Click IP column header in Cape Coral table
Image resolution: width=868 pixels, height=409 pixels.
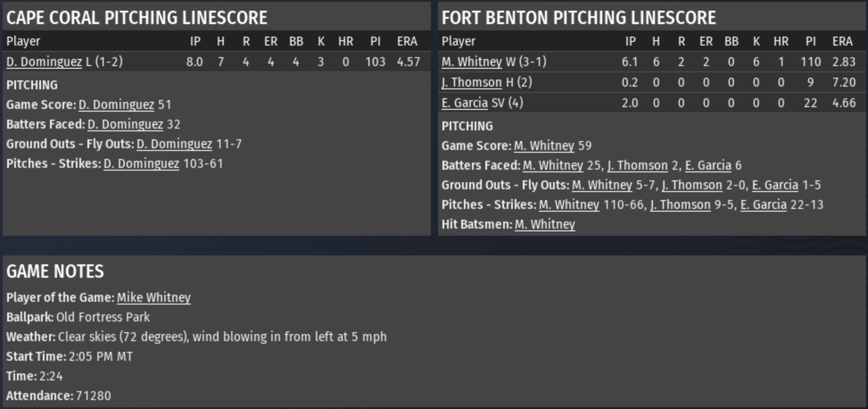click(195, 41)
